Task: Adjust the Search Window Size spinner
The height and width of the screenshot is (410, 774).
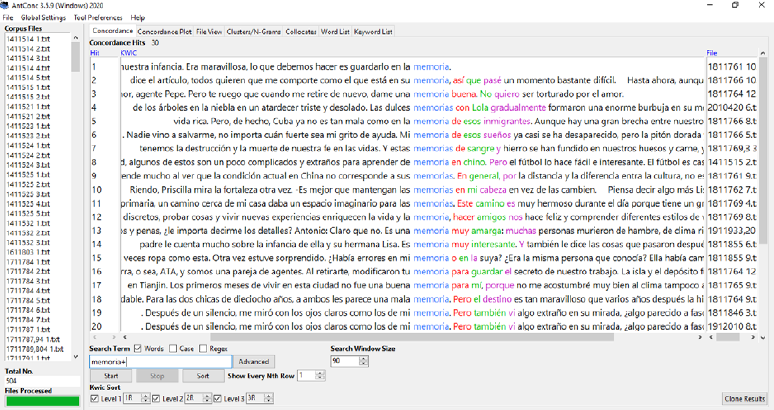Action: tap(351, 361)
